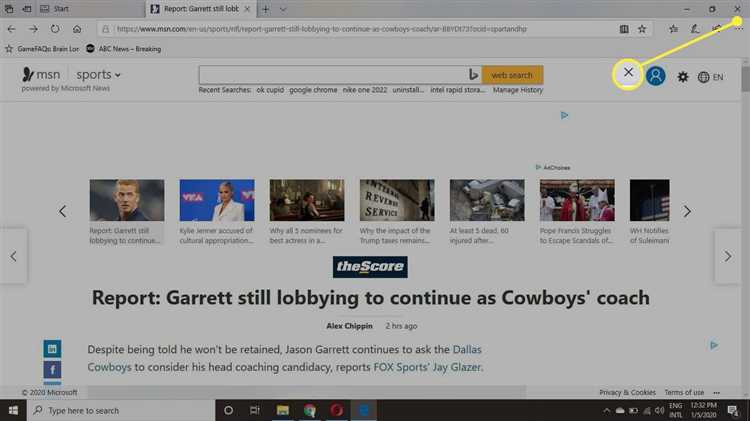Open ABC News - Breaking bookmark
The image size is (750, 421).
(x=123, y=49)
